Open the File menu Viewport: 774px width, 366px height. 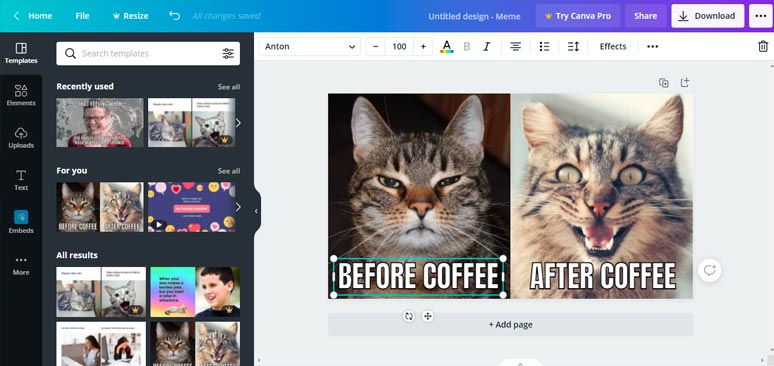[82, 16]
